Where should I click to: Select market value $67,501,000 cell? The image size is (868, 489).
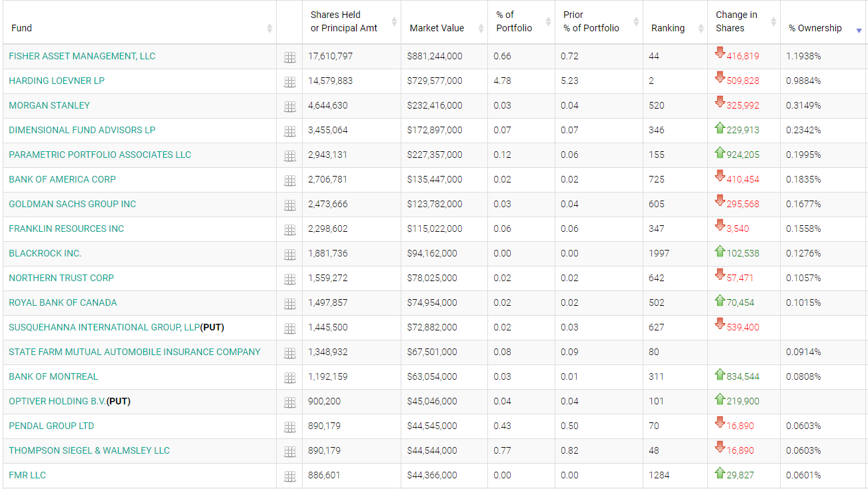(x=432, y=352)
